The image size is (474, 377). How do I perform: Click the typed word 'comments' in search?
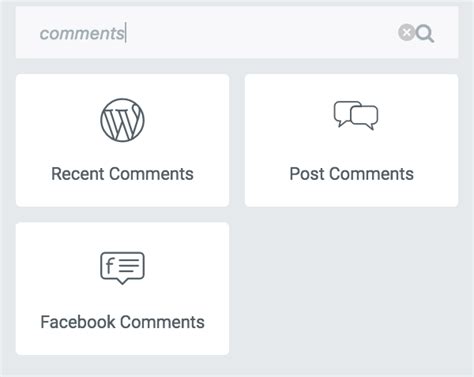(82, 33)
